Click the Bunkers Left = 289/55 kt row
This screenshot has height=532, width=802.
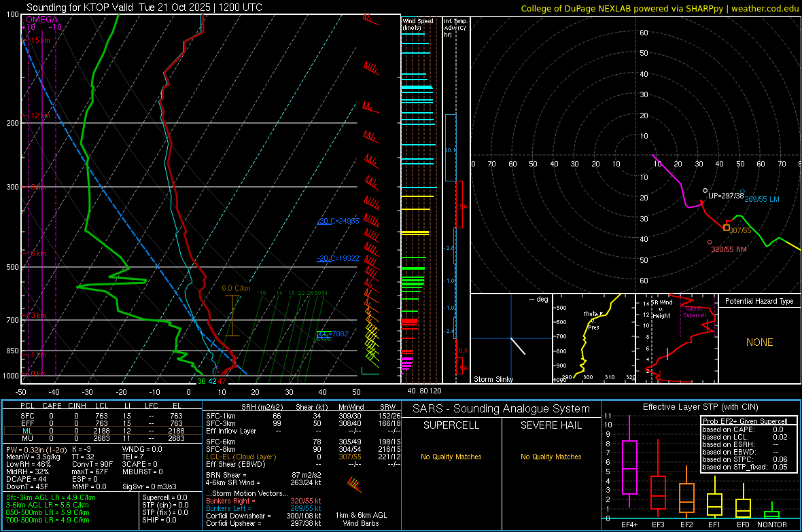(x=264, y=508)
